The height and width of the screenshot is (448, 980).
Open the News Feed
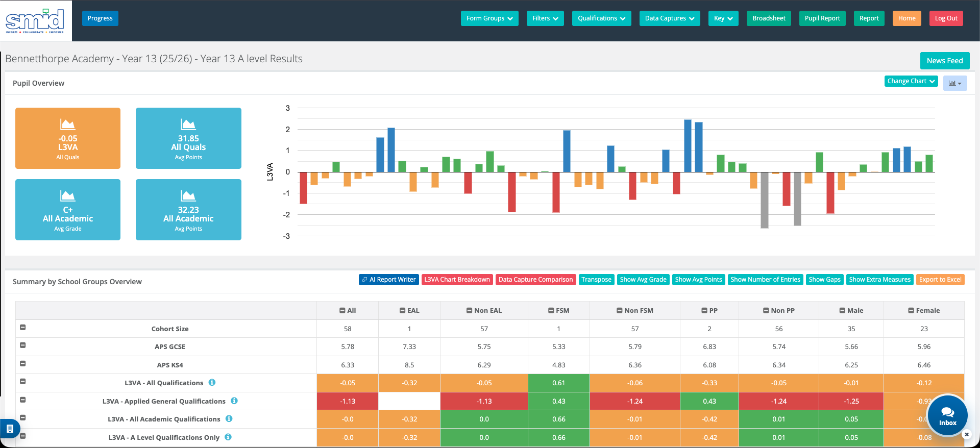[945, 61]
